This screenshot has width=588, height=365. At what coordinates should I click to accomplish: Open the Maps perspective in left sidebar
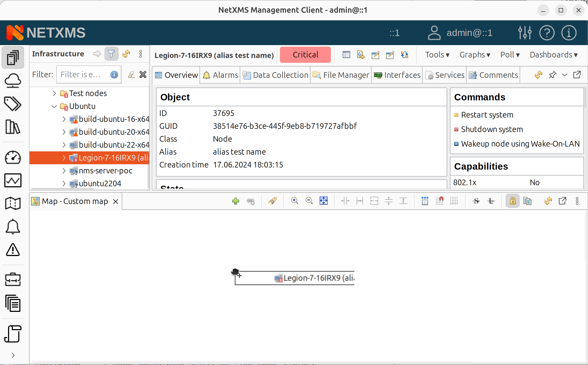click(x=13, y=203)
